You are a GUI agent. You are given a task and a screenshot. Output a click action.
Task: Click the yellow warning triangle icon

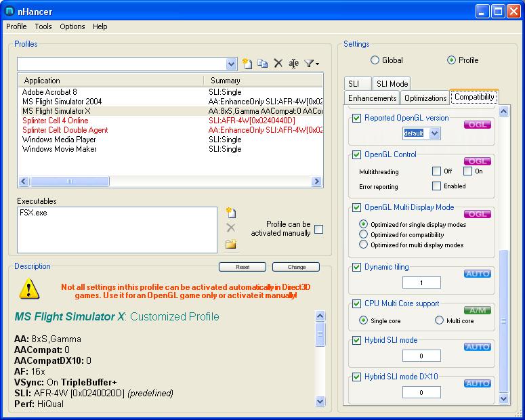(x=30, y=289)
